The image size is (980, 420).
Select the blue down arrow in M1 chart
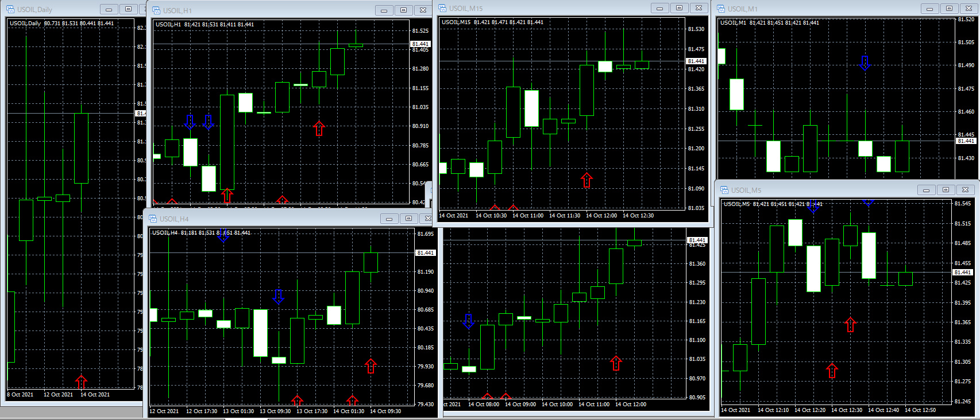pyautogui.click(x=865, y=63)
